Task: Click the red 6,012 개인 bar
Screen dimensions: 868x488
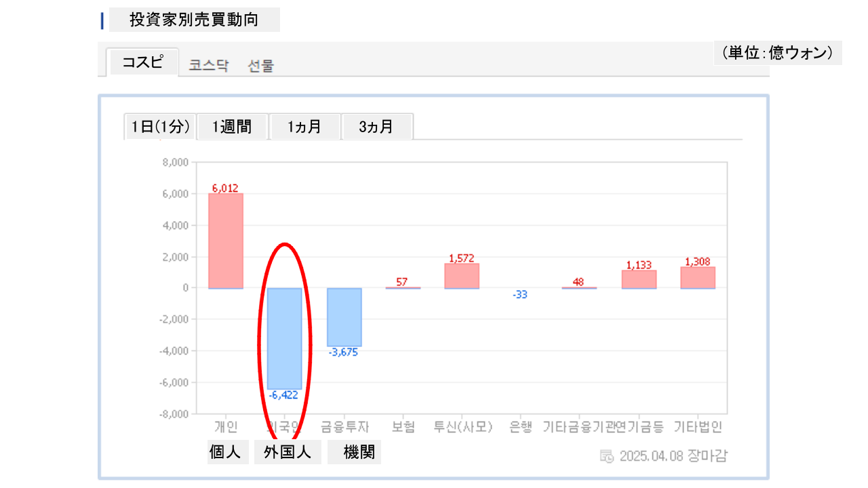Action: [225, 241]
